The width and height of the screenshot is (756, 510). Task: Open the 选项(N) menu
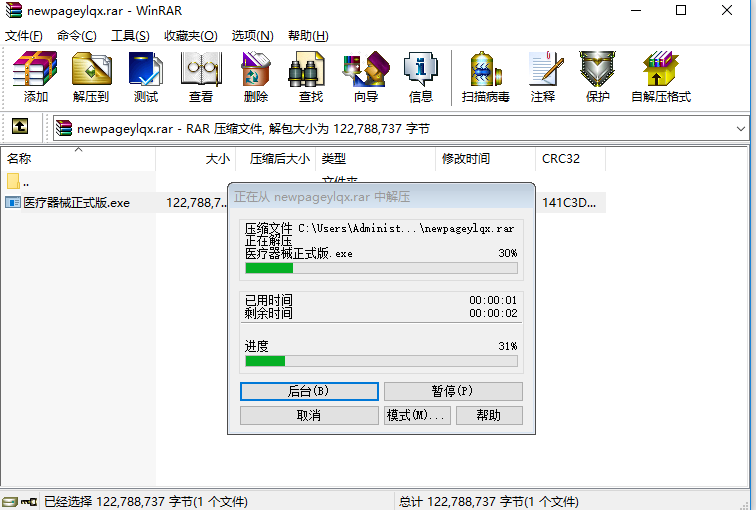click(x=252, y=36)
